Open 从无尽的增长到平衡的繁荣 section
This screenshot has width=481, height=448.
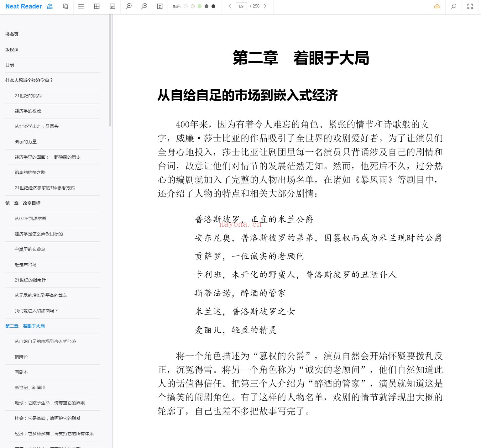41,295
